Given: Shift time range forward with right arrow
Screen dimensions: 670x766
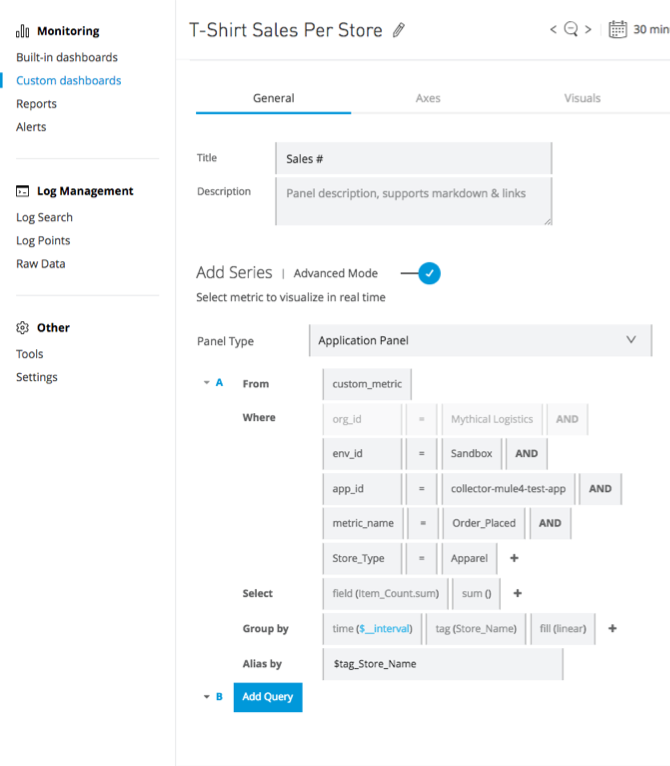Looking at the screenshot, I should (589, 30).
